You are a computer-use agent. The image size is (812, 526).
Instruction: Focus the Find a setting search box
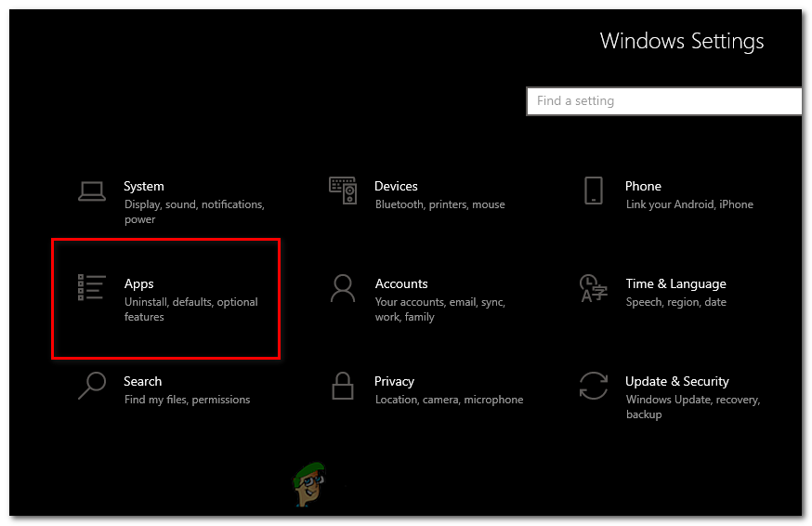point(664,101)
